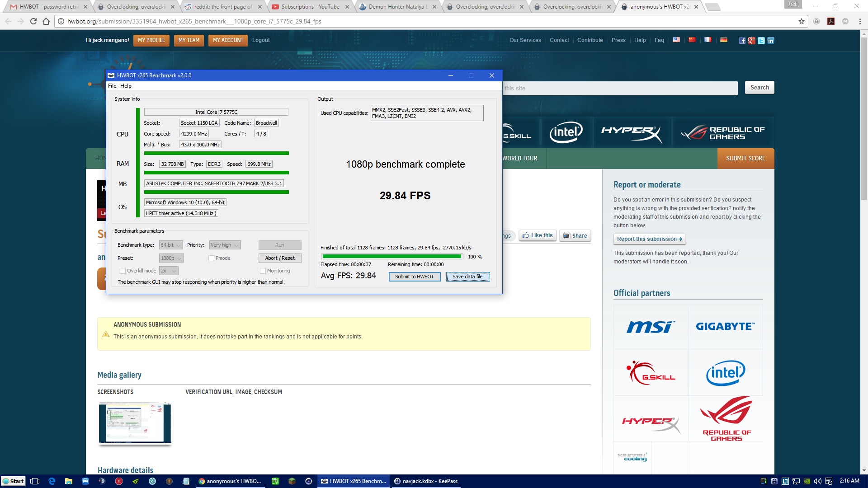Click Submit to HWBOT button

pos(415,277)
